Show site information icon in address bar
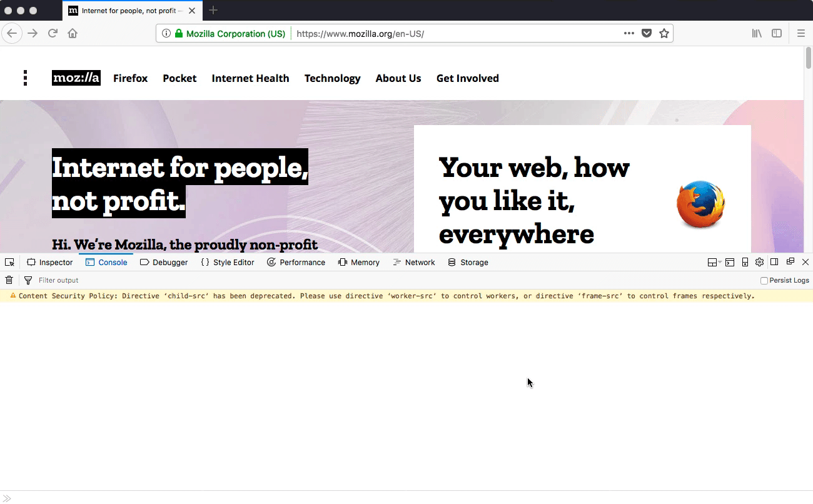Viewport: 813px width, 504px height. (166, 34)
